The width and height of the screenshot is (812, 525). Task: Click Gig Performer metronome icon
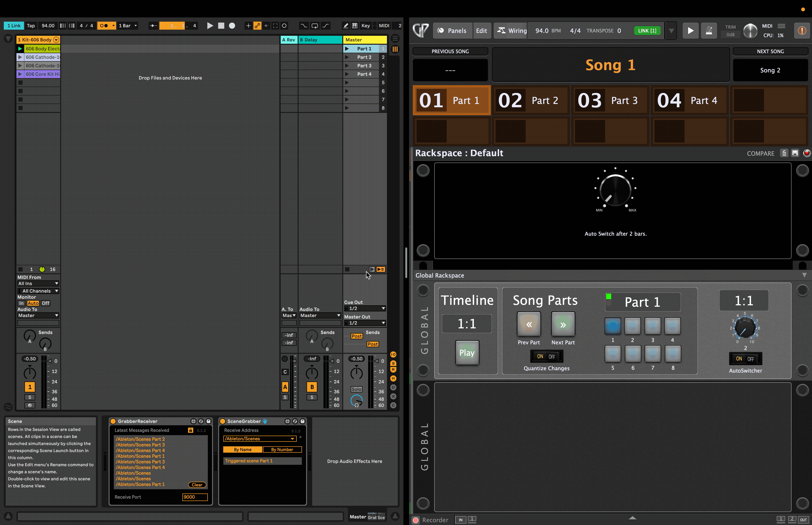tap(709, 31)
